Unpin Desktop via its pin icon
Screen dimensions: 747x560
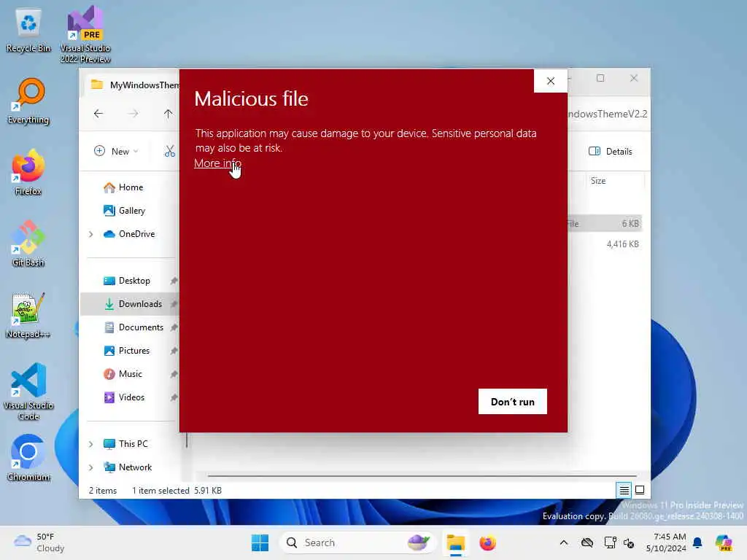(x=174, y=281)
